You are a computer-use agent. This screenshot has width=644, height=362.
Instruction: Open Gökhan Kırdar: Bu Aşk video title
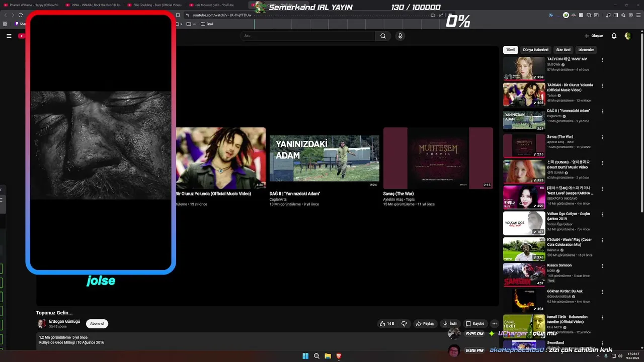565,291
